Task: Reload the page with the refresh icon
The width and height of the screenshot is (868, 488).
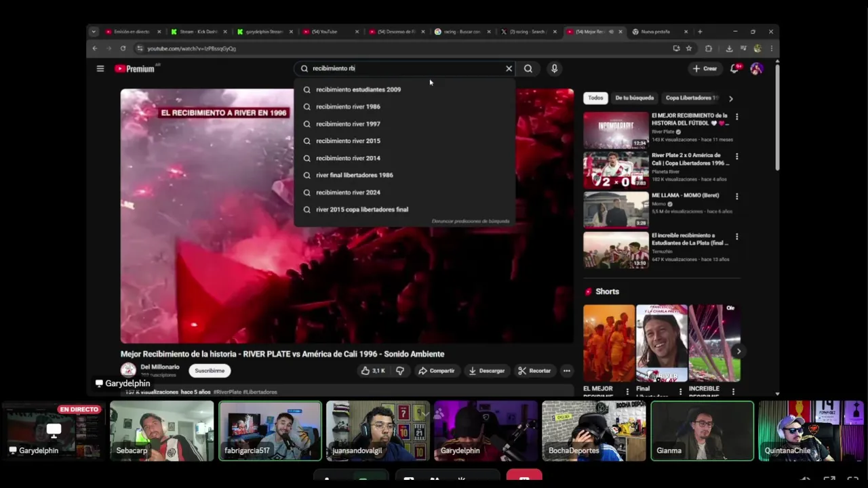Action: coord(123,48)
